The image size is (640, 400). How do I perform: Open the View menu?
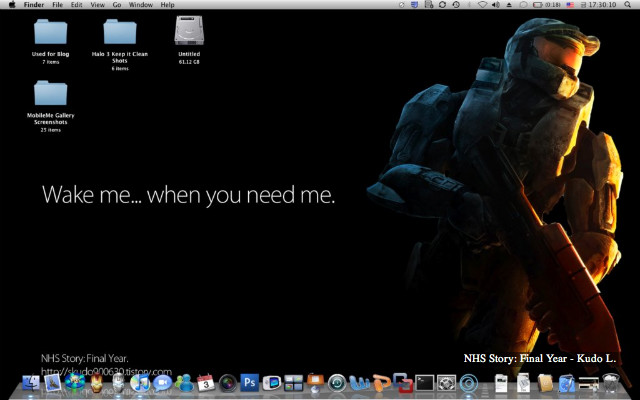pos(98,4)
